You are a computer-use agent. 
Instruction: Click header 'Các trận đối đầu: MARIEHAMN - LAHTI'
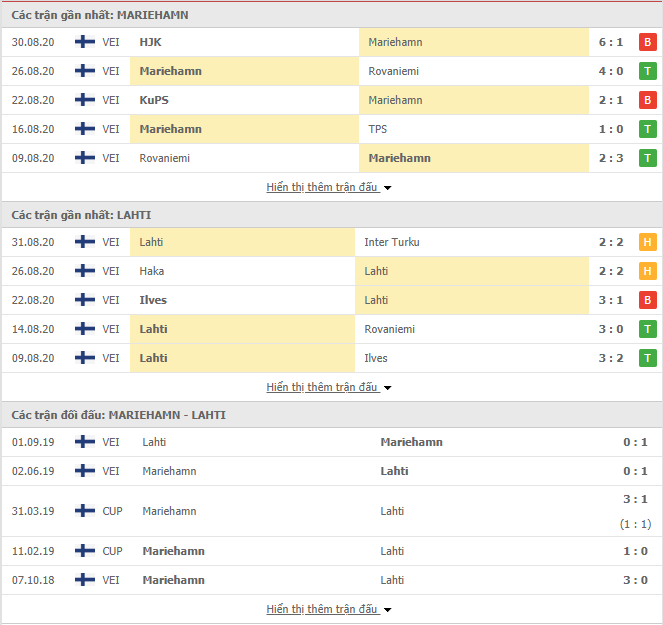coord(118,415)
